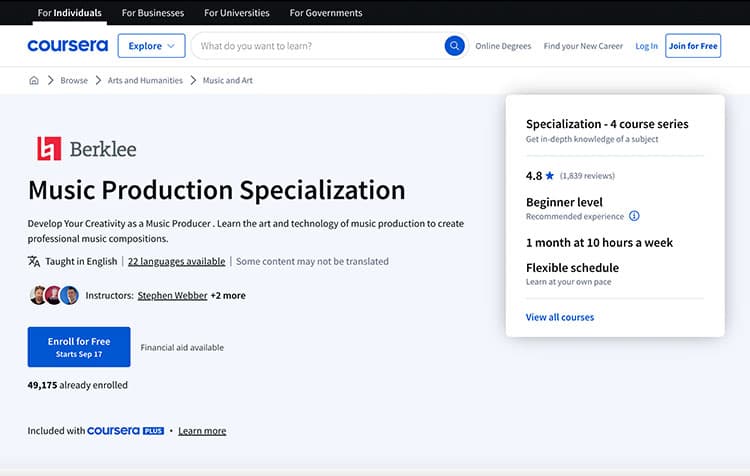Click Specialization - 4 course series heading
The width and height of the screenshot is (750, 476).
click(x=607, y=124)
